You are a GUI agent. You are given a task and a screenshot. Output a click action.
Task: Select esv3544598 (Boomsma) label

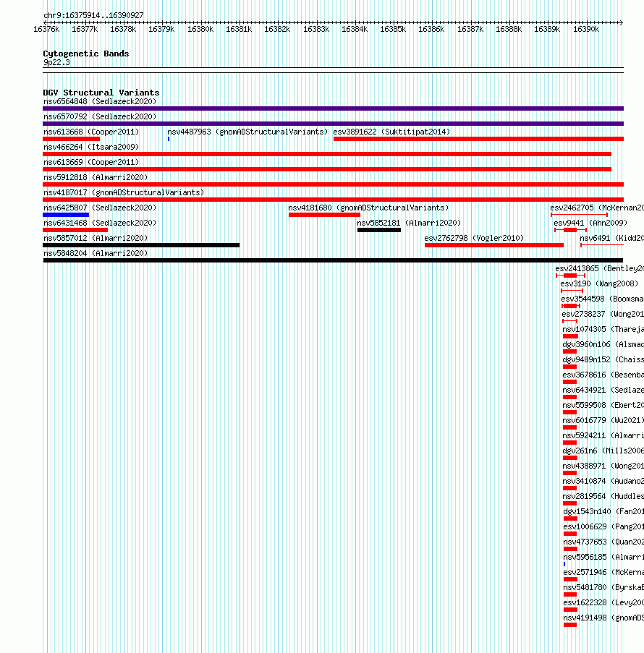[x=602, y=299]
